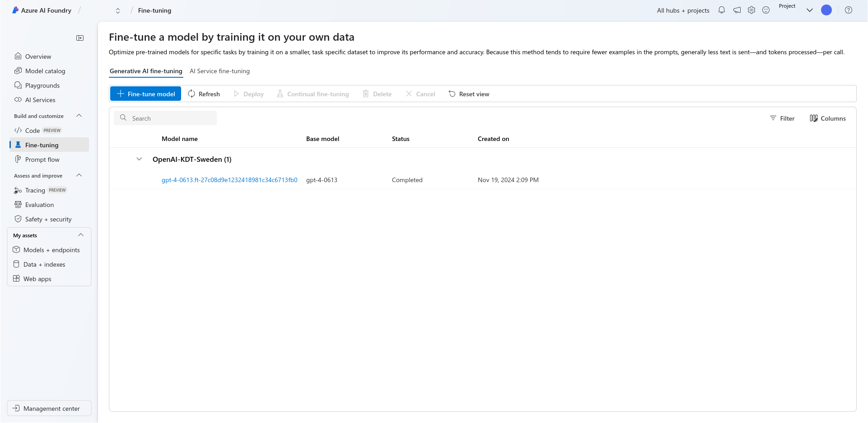The height and width of the screenshot is (423, 868).
Task: Collapse the My assets section
Action: (x=81, y=235)
